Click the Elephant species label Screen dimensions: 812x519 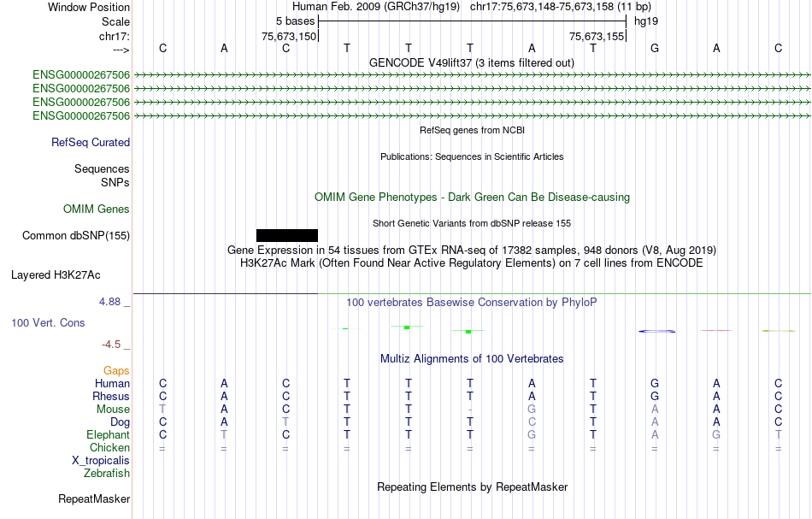109,435
